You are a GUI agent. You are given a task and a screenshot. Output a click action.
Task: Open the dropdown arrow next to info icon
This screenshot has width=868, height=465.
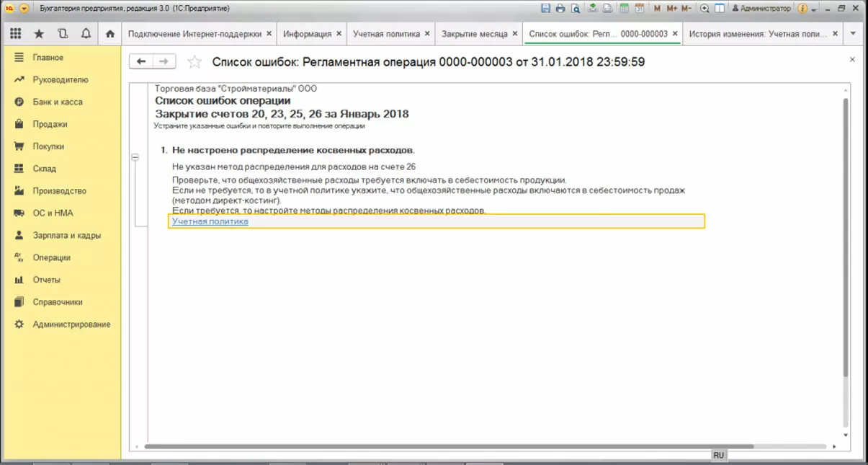[x=814, y=9]
